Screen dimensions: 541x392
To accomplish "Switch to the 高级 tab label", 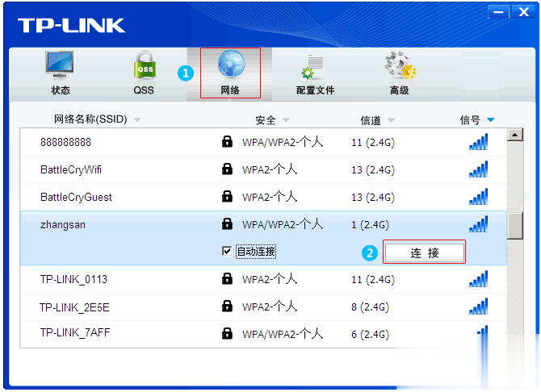I will [x=400, y=90].
